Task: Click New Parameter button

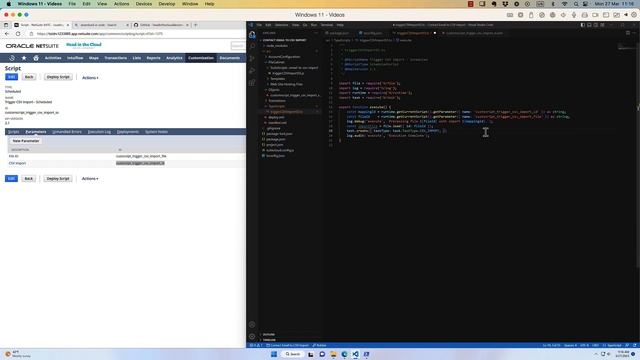Action: coord(26,141)
